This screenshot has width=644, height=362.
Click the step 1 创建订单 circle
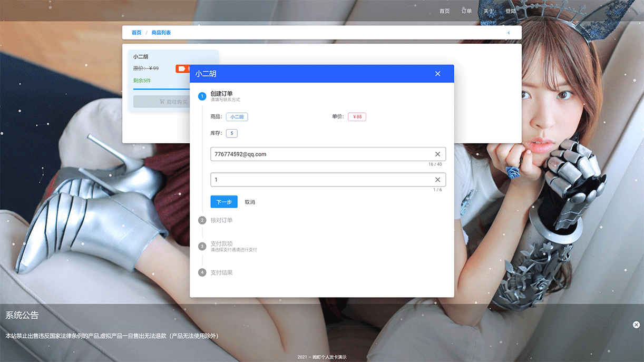click(202, 96)
